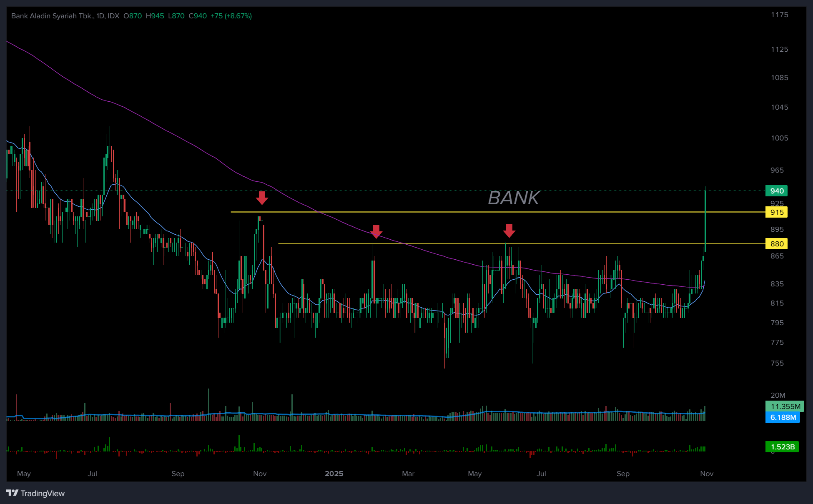Select the yellow 880 price label
The height and width of the screenshot is (504, 813).
click(776, 244)
